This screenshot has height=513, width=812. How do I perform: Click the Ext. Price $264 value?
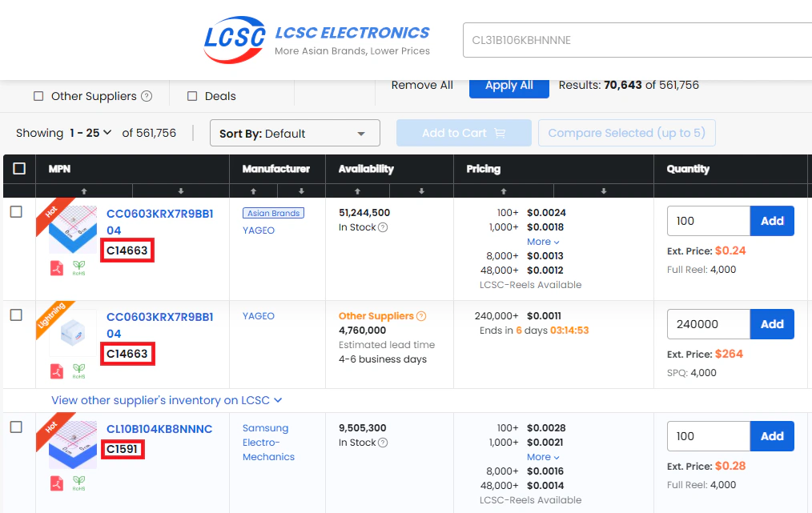tap(729, 354)
